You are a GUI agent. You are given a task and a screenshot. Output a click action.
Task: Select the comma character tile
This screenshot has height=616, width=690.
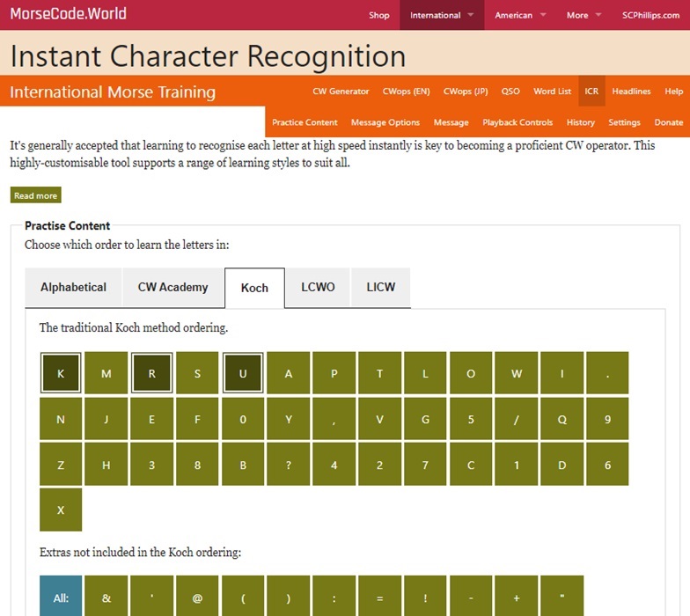tap(334, 419)
